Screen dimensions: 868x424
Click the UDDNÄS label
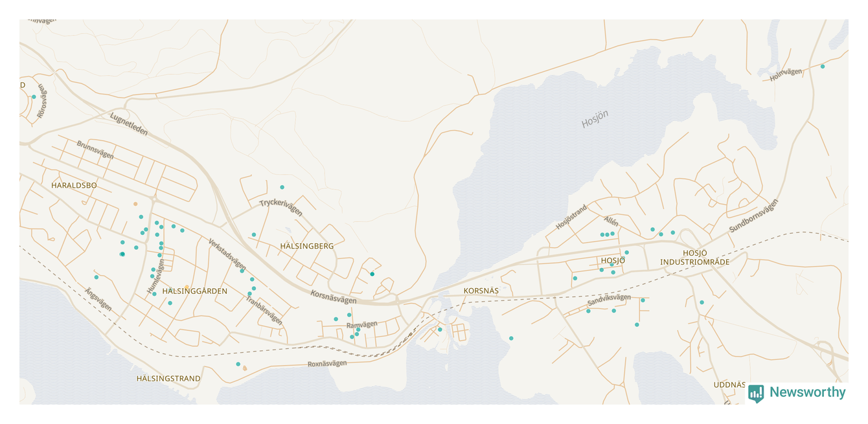(729, 385)
